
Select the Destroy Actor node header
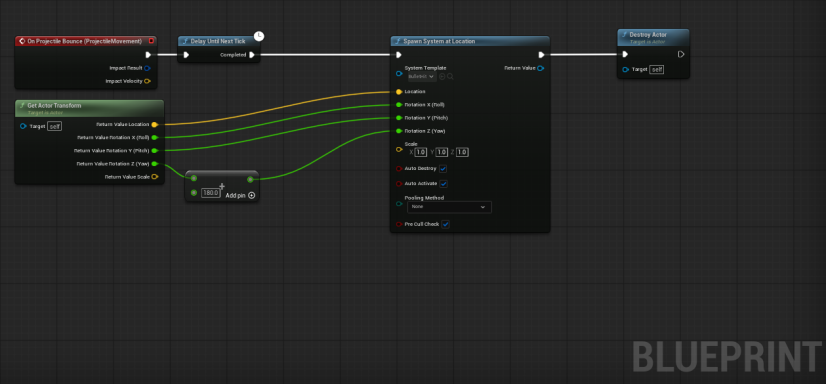coord(653,37)
